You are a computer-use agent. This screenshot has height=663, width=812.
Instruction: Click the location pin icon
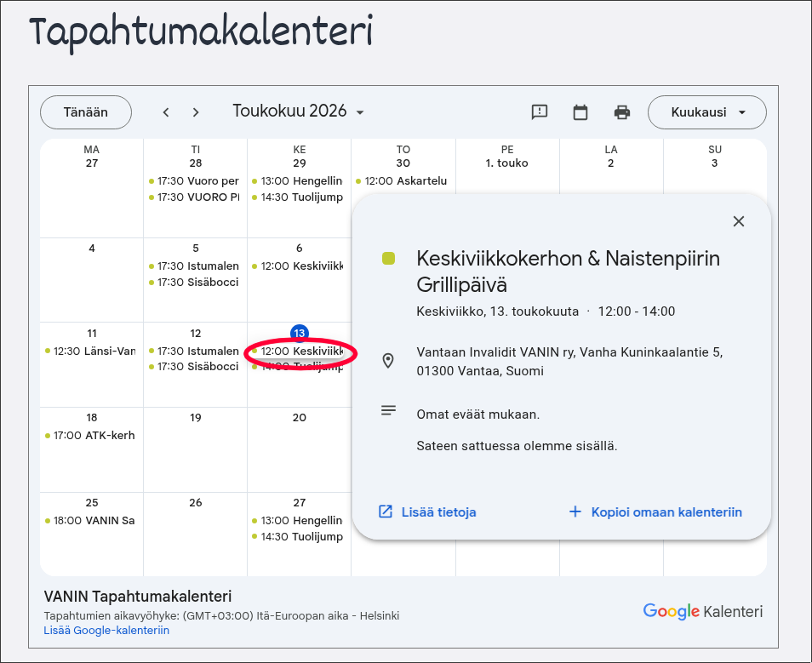388,361
